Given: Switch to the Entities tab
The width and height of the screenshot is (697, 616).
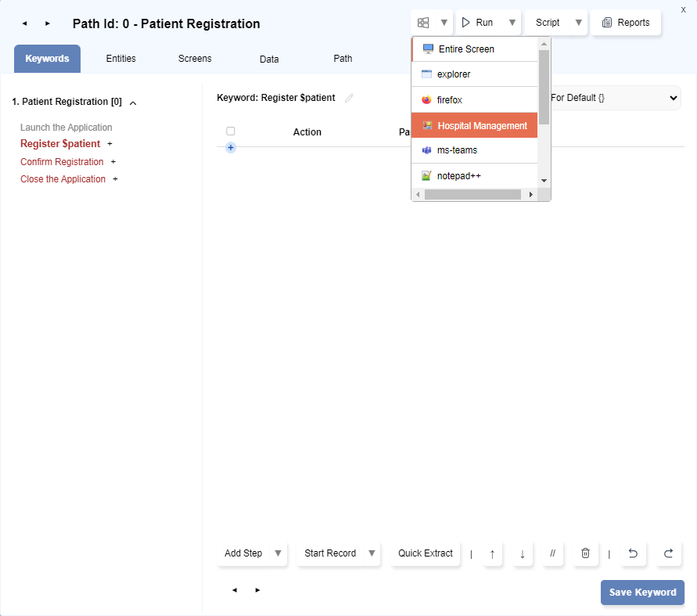Looking at the screenshot, I should (x=120, y=59).
